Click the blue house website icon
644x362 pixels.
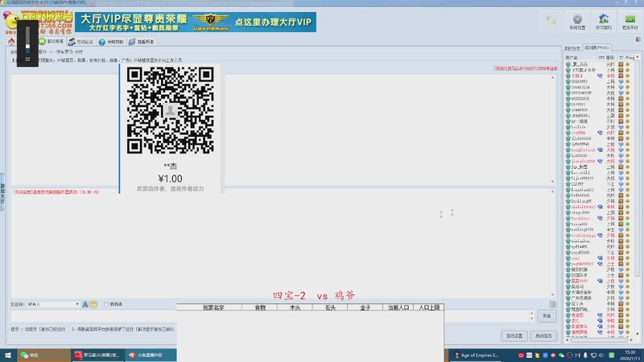pyautogui.click(x=603, y=22)
